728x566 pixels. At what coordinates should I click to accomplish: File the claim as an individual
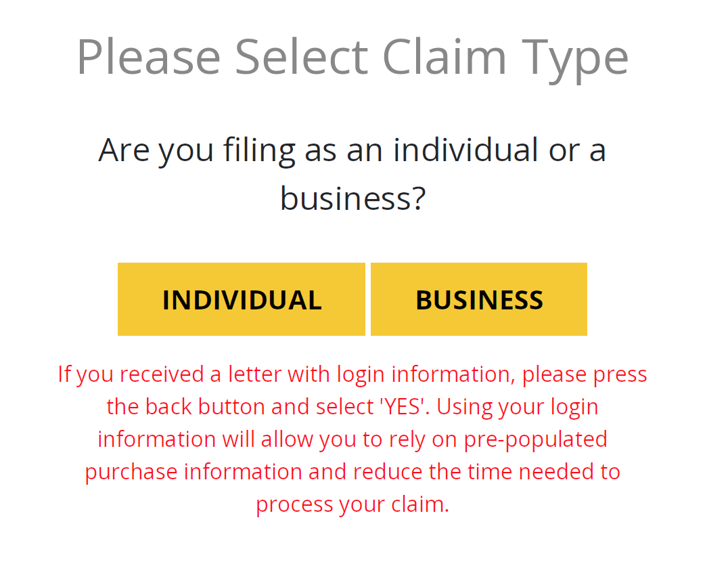pos(242,299)
